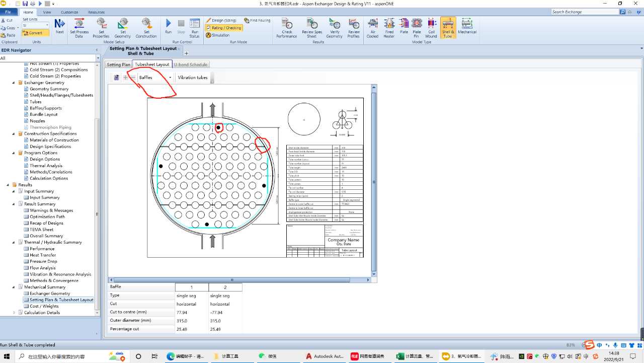Collapse Results tree node
Screen dimensions: 644x363
(x=8, y=185)
